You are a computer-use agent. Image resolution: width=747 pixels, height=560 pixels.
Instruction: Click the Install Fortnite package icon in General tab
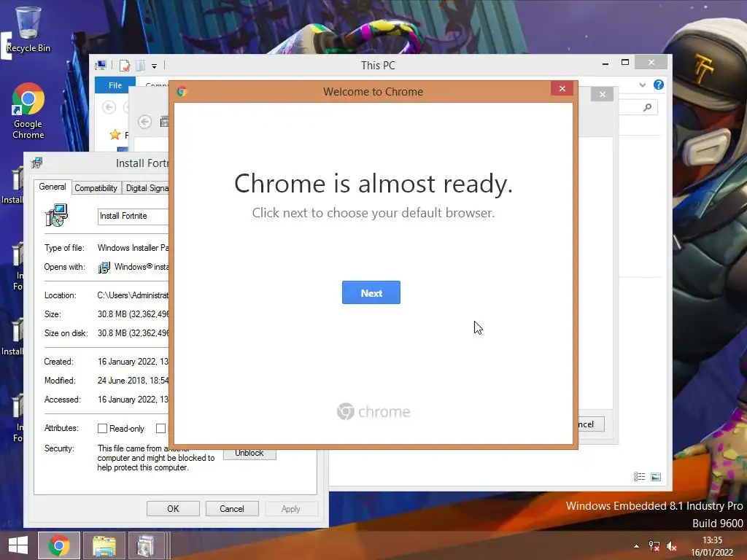coord(56,215)
